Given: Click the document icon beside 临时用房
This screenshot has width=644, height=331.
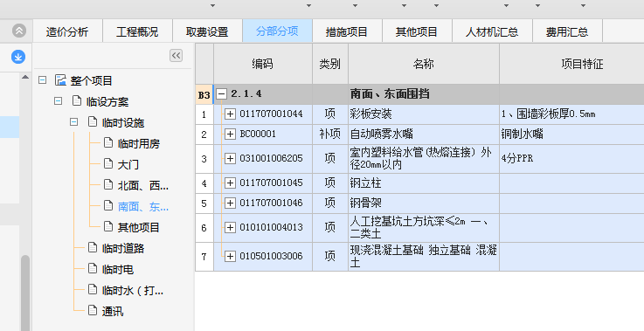Looking at the screenshot, I should coord(108,142).
